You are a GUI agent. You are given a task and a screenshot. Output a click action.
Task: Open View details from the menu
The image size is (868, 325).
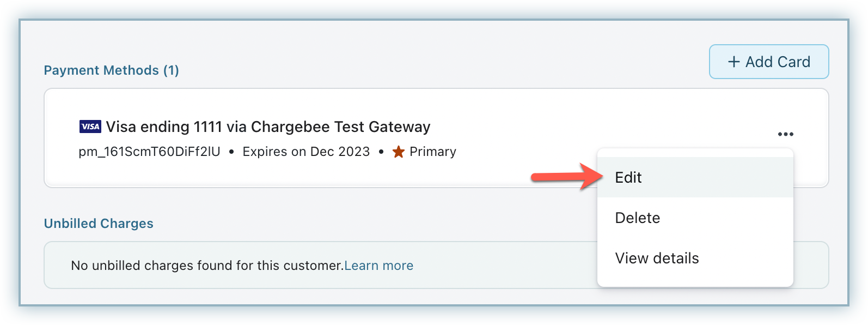point(657,258)
